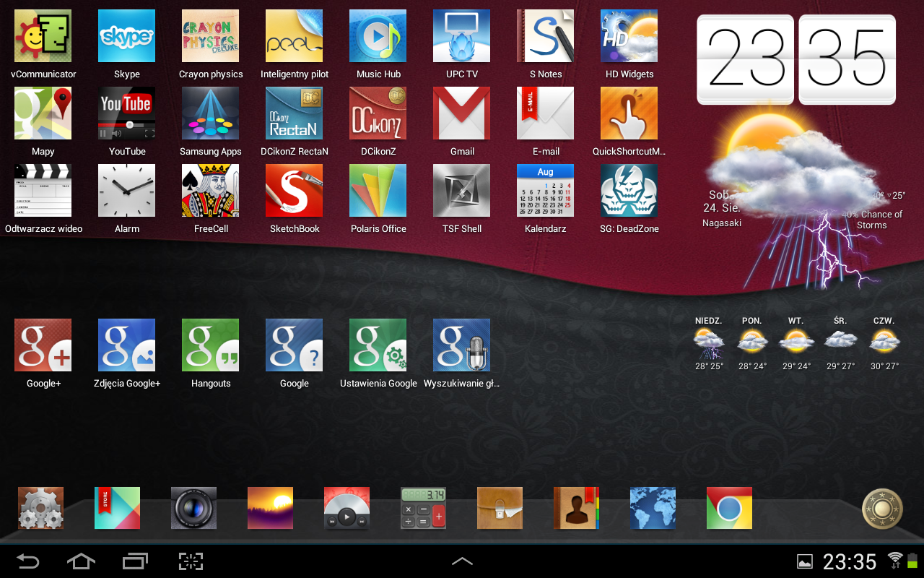Open the music player dock icon

coord(346,508)
